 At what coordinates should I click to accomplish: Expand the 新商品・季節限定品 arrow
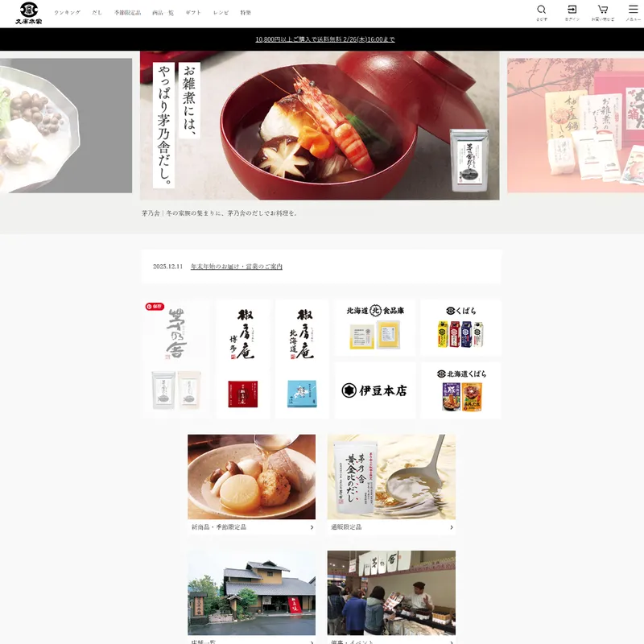(x=312, y=527)
